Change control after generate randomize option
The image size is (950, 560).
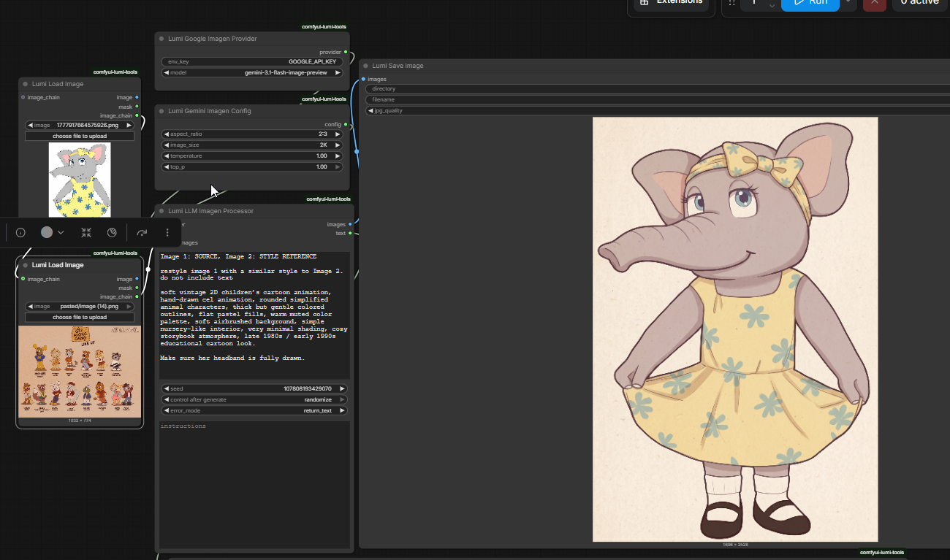point(254,400)
